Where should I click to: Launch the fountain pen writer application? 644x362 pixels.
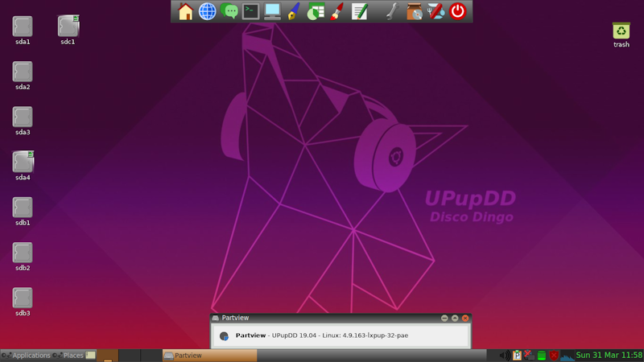pos(294,11)
